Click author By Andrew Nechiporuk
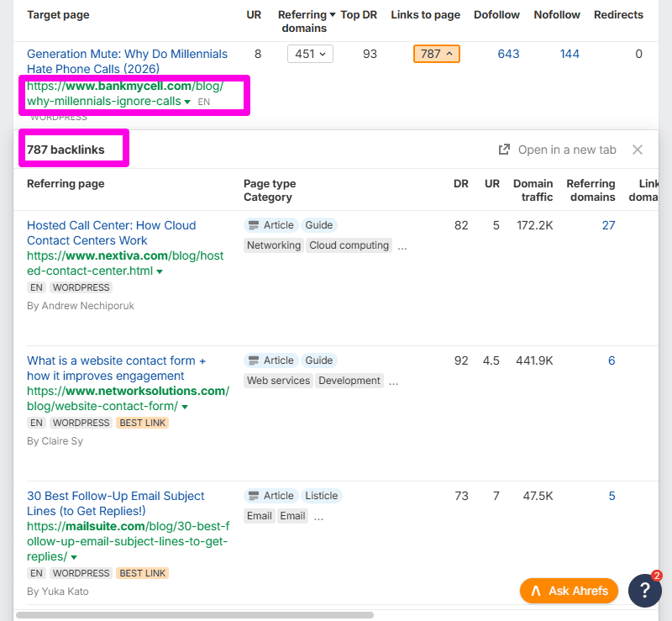672x621 pixels. pos(81,306)
